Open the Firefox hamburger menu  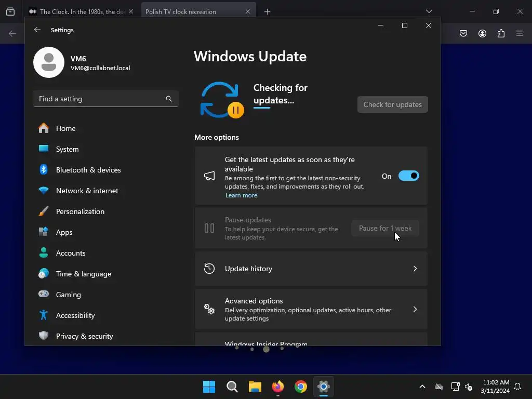(520, 33)
